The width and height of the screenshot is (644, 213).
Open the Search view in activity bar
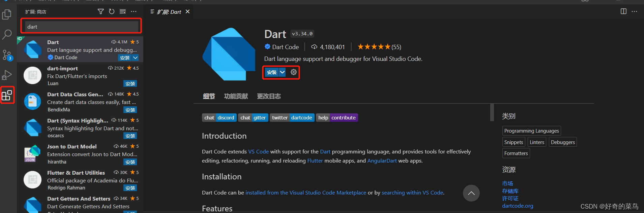(7, 34)
